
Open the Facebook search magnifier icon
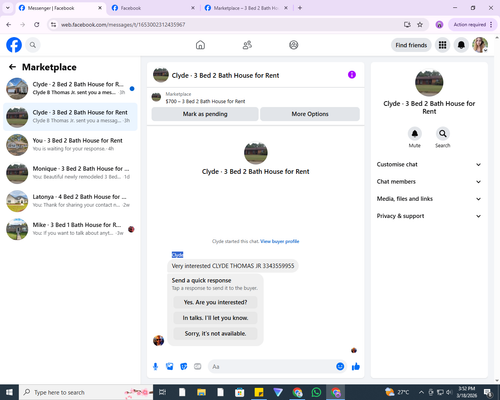[33, 45]
